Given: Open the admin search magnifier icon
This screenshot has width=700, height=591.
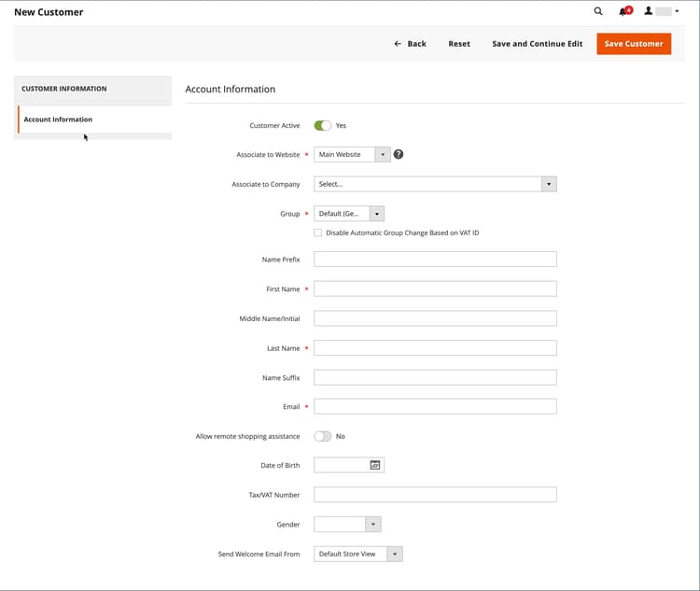Looking at the screenshot, I should (597, 11).
